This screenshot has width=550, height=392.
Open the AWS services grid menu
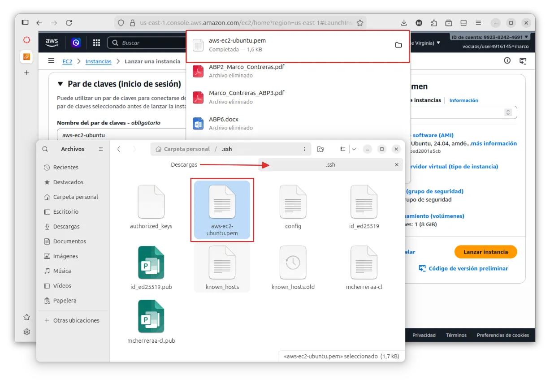96,43
